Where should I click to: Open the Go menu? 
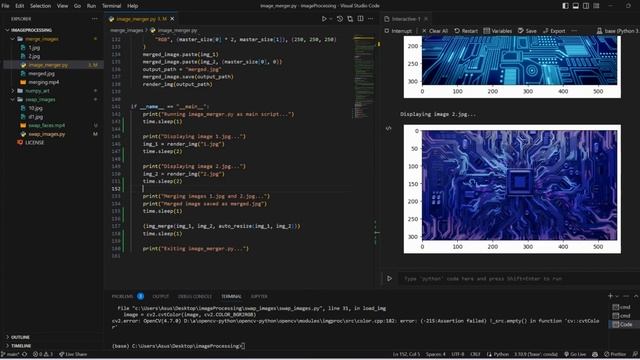[78, 6]
